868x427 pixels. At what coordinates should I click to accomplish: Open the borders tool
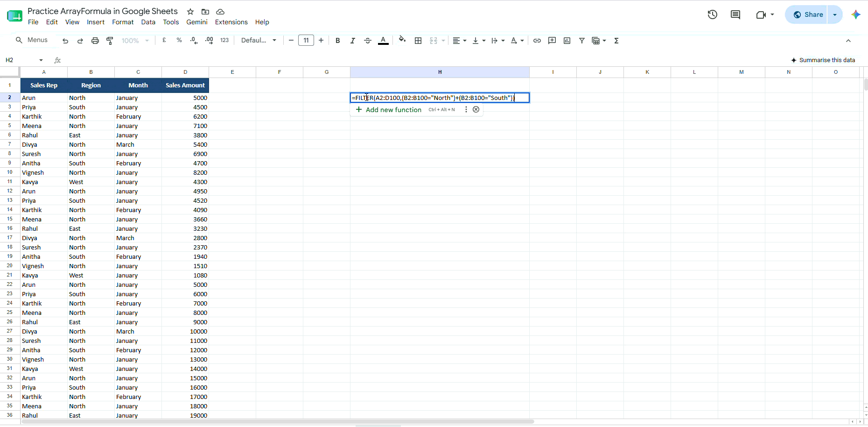click(x=418, y=41)
